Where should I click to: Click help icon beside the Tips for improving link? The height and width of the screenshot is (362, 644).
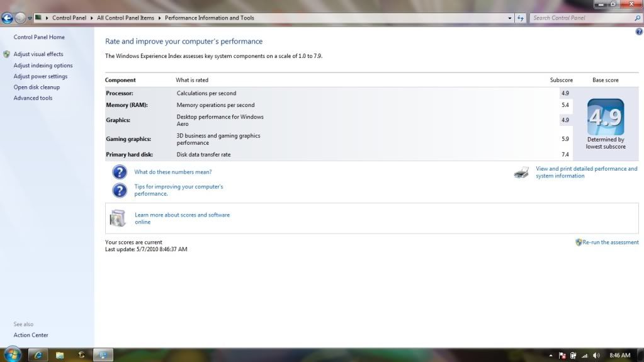120,190
